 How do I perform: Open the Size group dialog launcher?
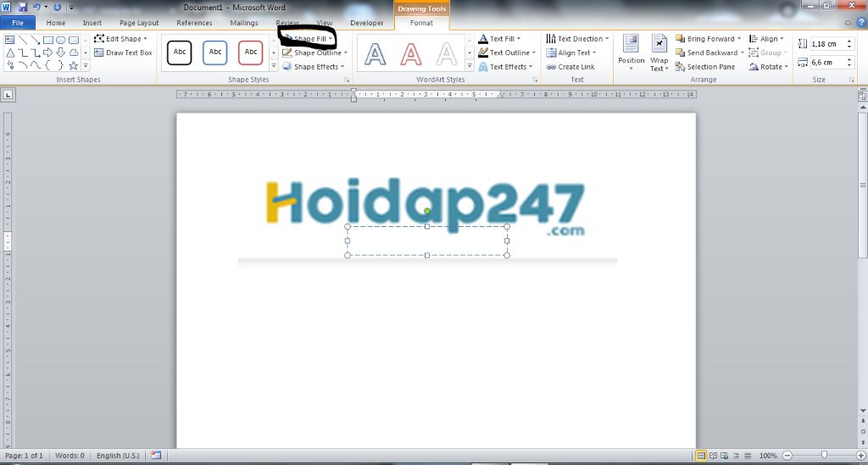[851, 80]
